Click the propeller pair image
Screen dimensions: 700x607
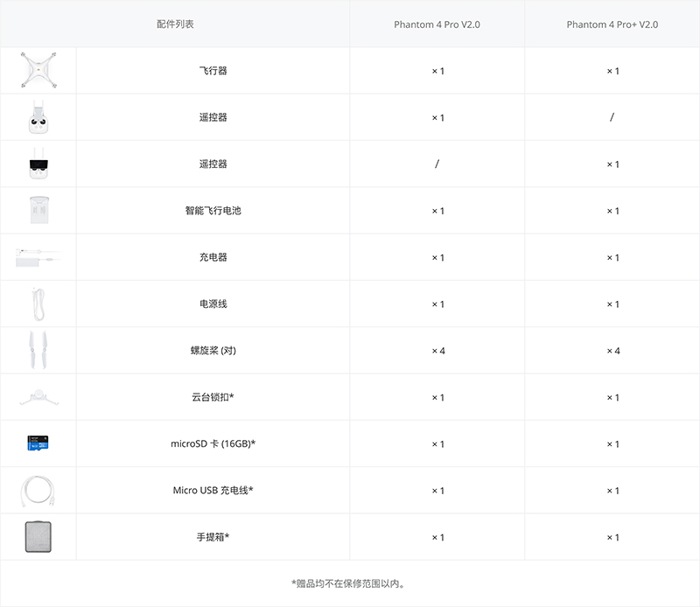pyautogui.click(x=38, y=351)
